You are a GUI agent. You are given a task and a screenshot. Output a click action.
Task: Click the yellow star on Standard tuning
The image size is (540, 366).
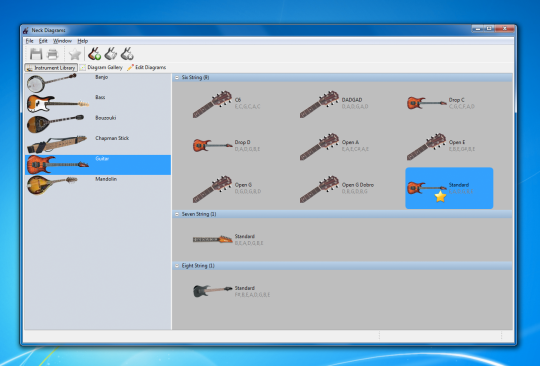[x=440, y=197]
